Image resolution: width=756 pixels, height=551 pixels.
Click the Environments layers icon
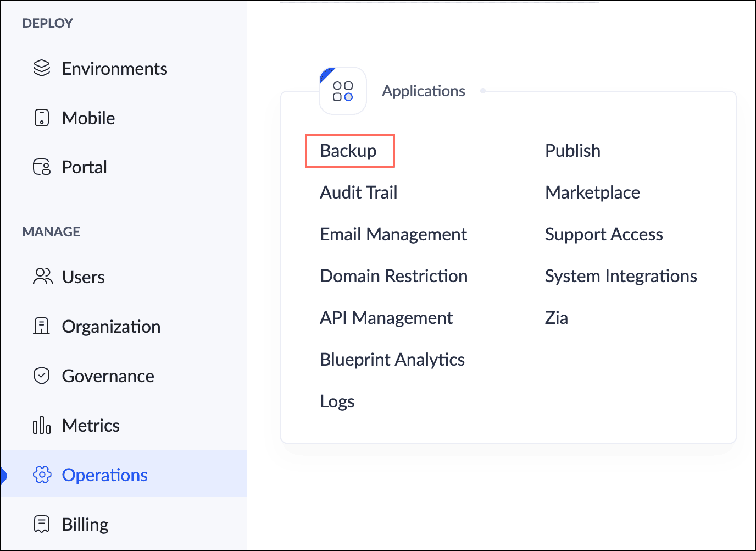[42, 68]
